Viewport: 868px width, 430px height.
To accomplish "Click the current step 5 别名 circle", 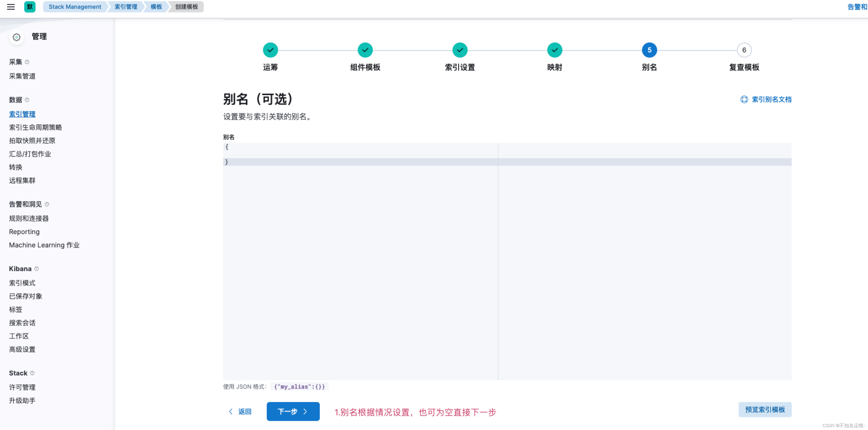I will pos(649,50).
